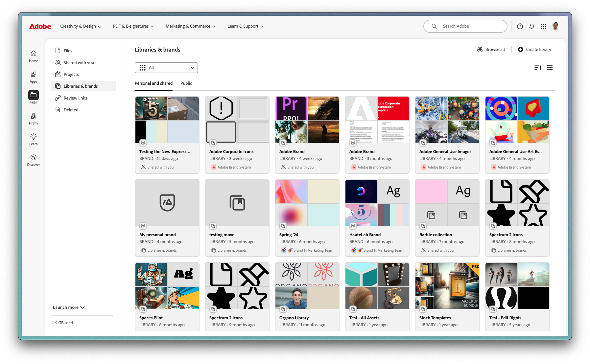
Task: Click Brand & Marketing Team under HauteLab Brand
Action: coord(383,250)
